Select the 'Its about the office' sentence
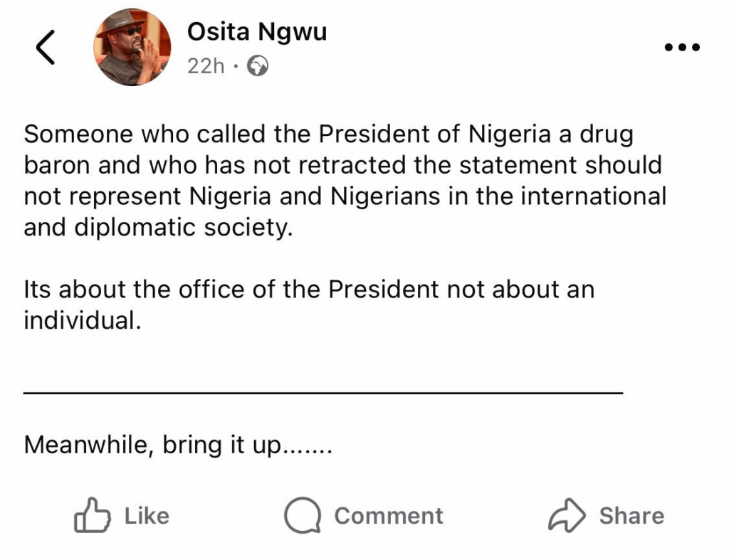Viewport: 729px width, 560px height. point(308,290)
